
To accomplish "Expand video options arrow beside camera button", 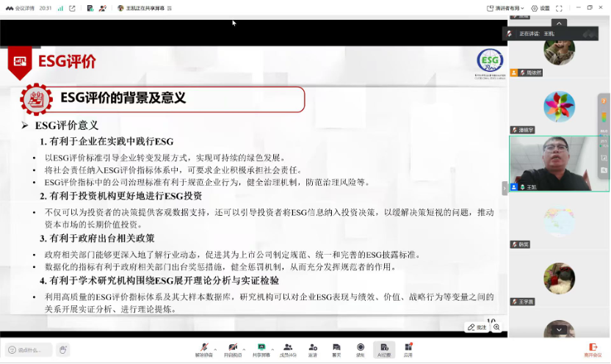I will pos(244,349).
